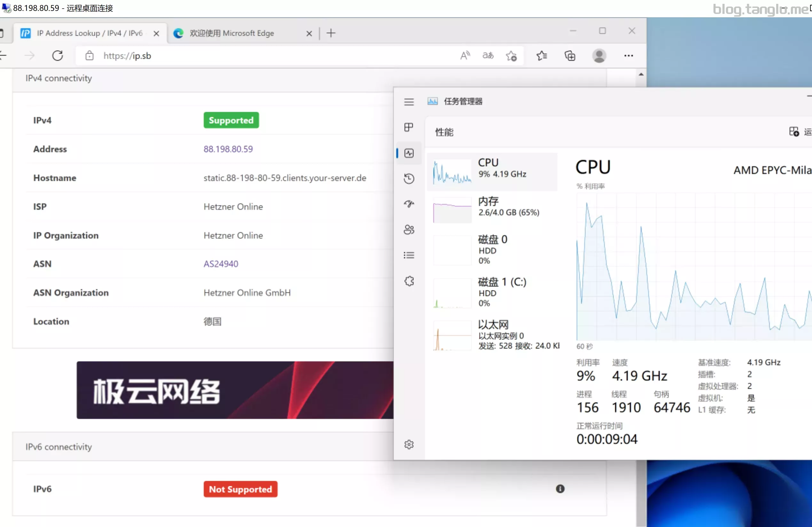The image size is (812, 527).
Task: Open Edge Settings and more ellipsis menu
Action: 628,56
